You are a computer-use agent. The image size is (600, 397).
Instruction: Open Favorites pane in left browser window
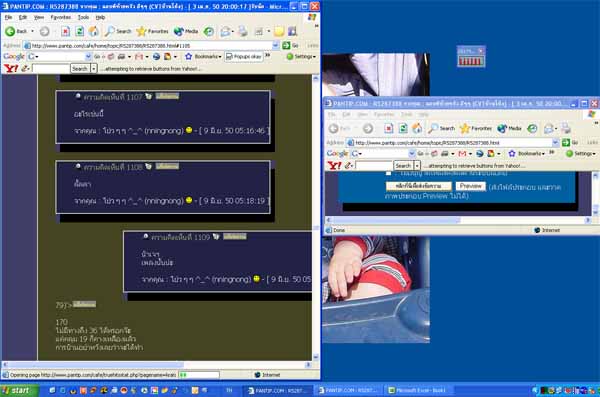(x=152, y=31)
